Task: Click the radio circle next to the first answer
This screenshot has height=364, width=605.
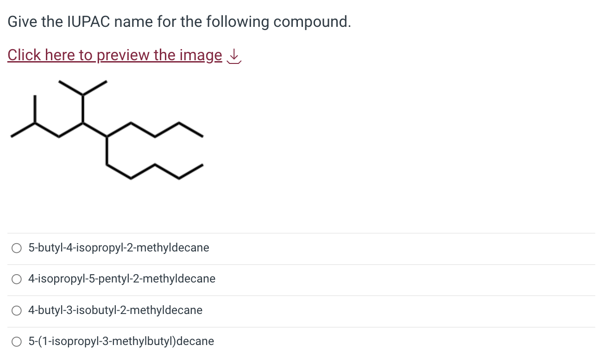Action: tap(16, 248)
